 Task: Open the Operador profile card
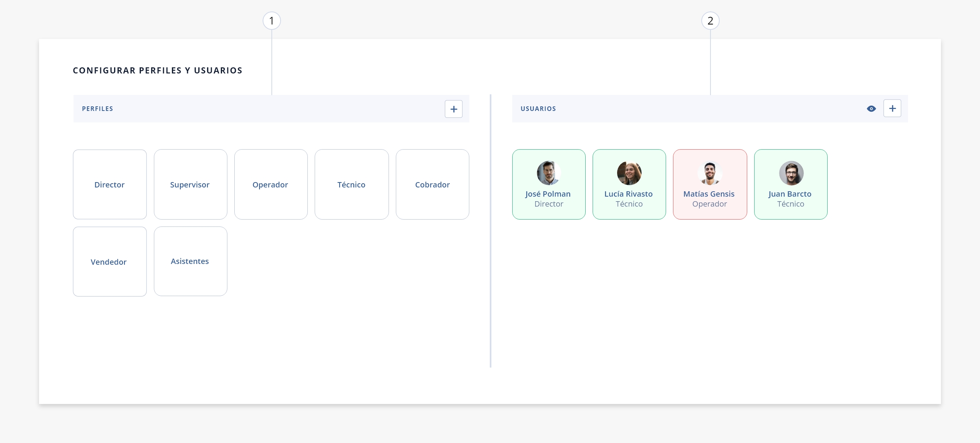coord(271,184)
